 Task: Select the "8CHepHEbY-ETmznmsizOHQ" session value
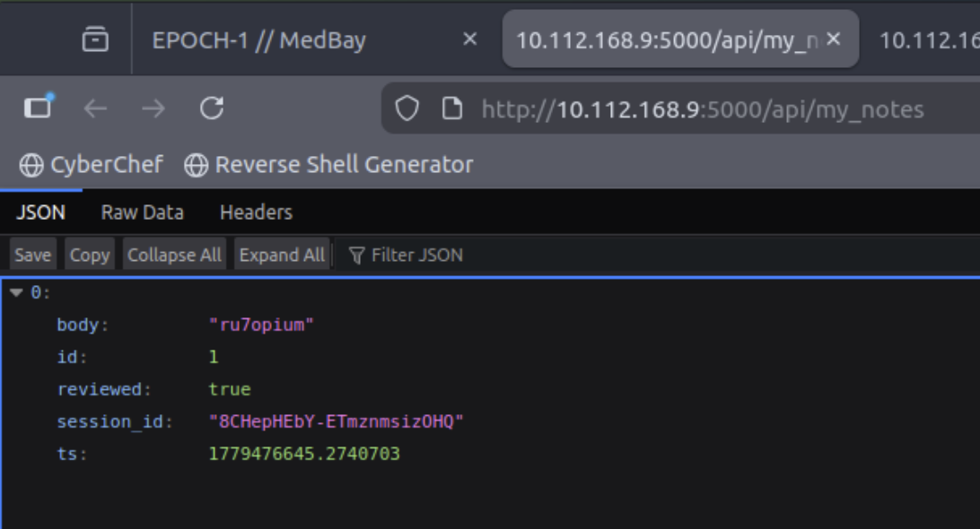point(337,421)
